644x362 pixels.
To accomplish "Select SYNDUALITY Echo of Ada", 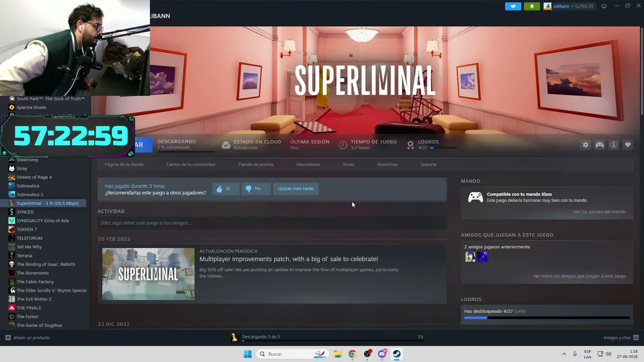I will click(x=43, y=221).
